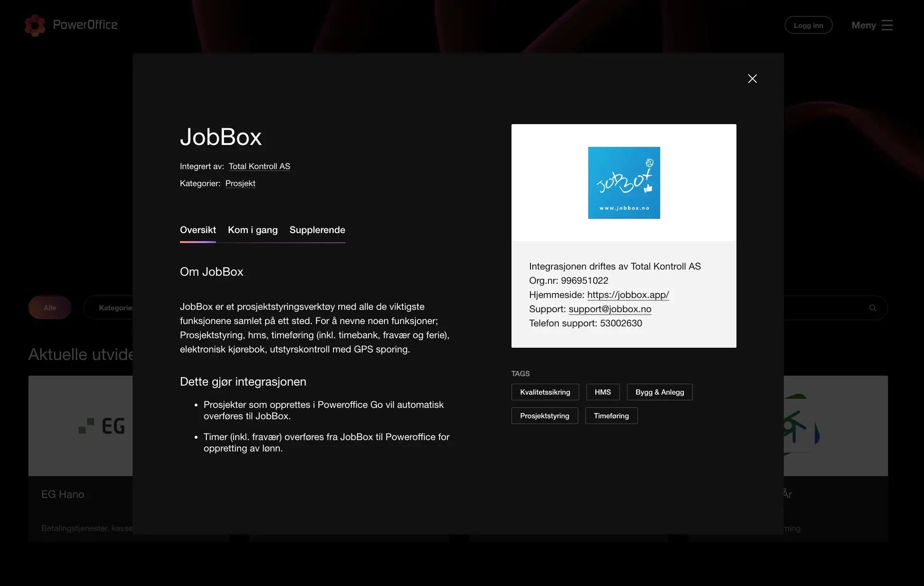
Task: Select the Prosjektstyring tag
Action: (x=545, y=416)
